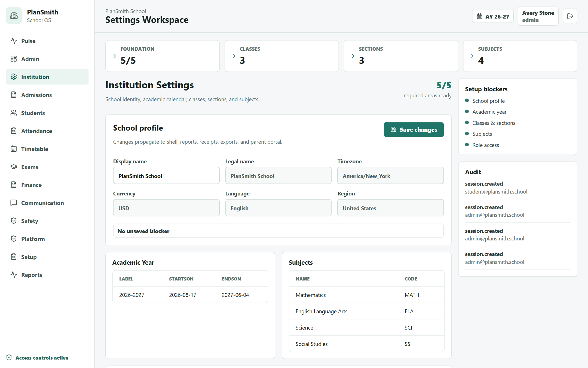
Task: Click the Pulse activity icon in sidebar
Action: (x=14, y=41)
